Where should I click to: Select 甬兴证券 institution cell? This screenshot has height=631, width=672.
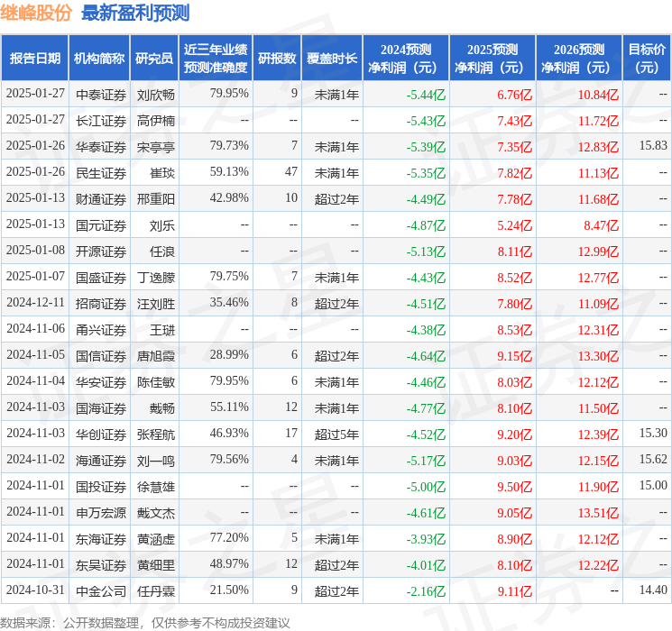101,330
